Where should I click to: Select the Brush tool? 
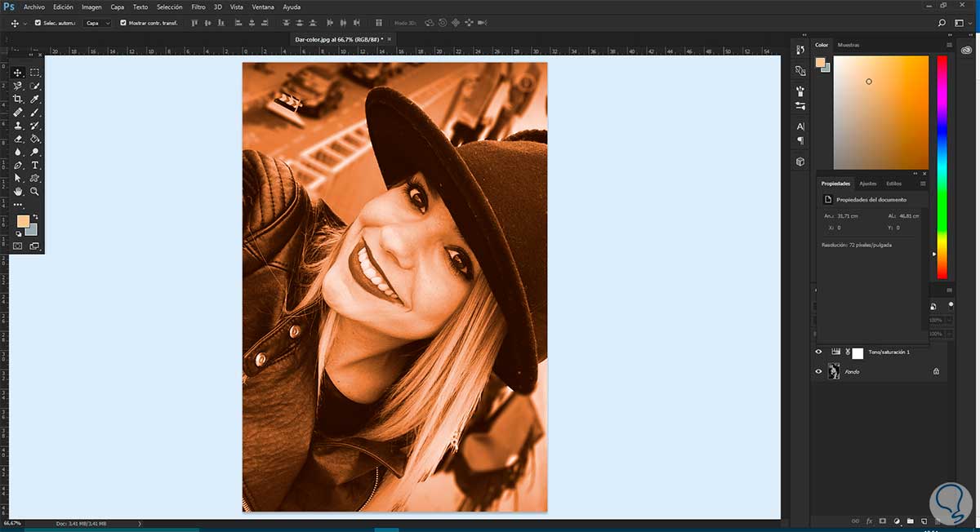pos(35,112)
